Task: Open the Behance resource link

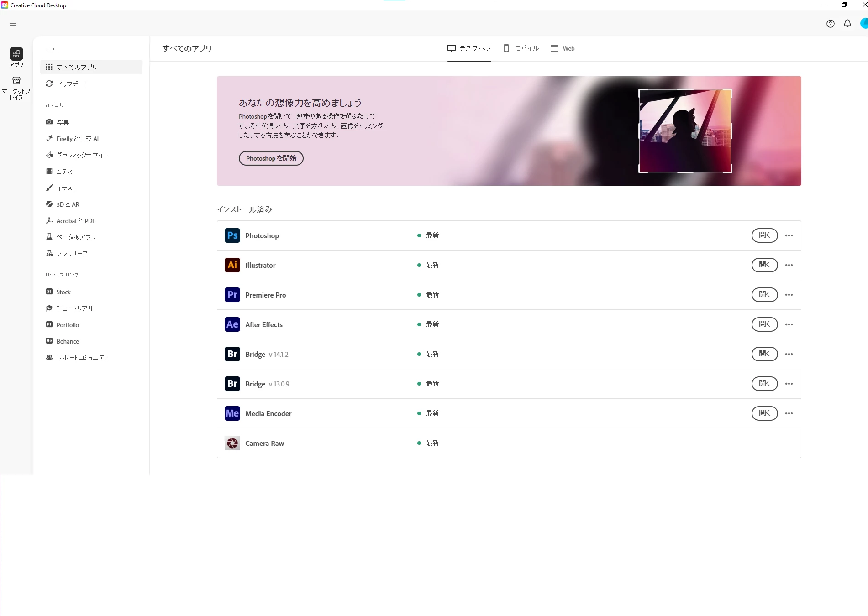Action: tap(91, 341)
